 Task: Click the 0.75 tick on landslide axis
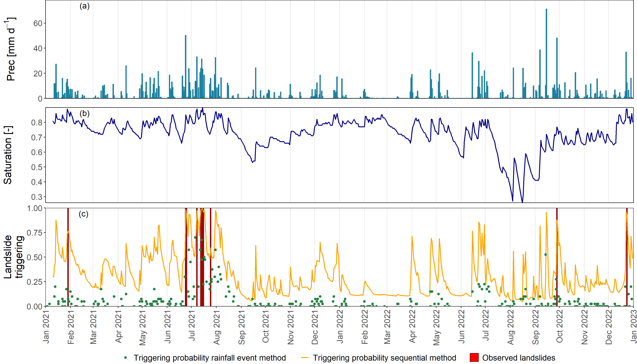pos(35,233)
